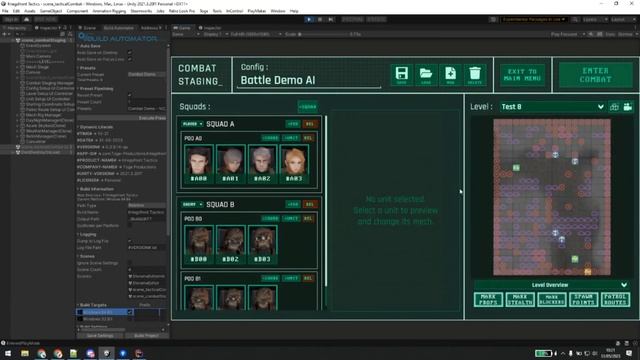This screenshot has height=360, width=640.
Task: Select scene_combatStaging in the Hierarchy
Action: [43, 40]
